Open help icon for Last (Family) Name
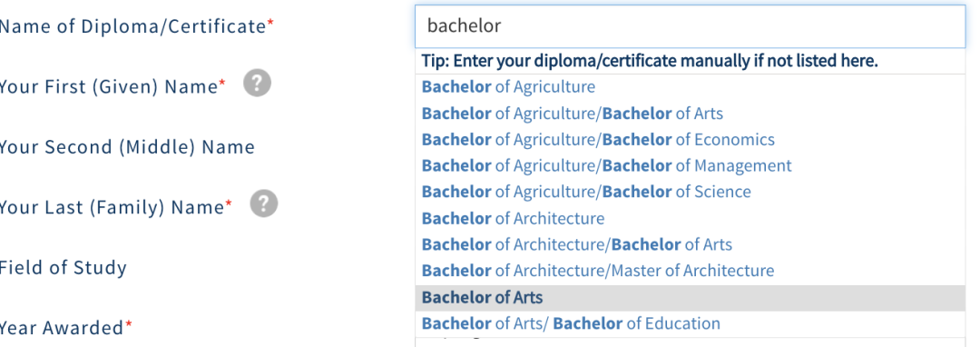Screen dimensions: 980x347 (x=264, y=203)
